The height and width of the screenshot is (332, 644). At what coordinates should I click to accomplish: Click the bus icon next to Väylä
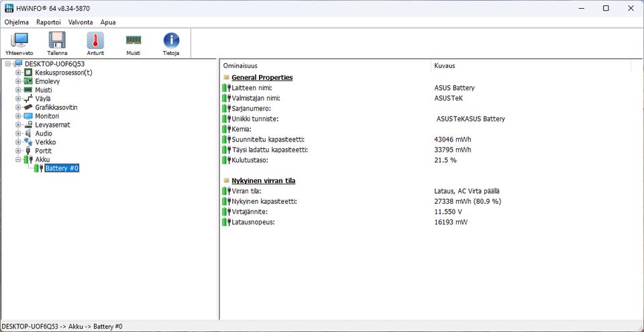click(28, 99)
